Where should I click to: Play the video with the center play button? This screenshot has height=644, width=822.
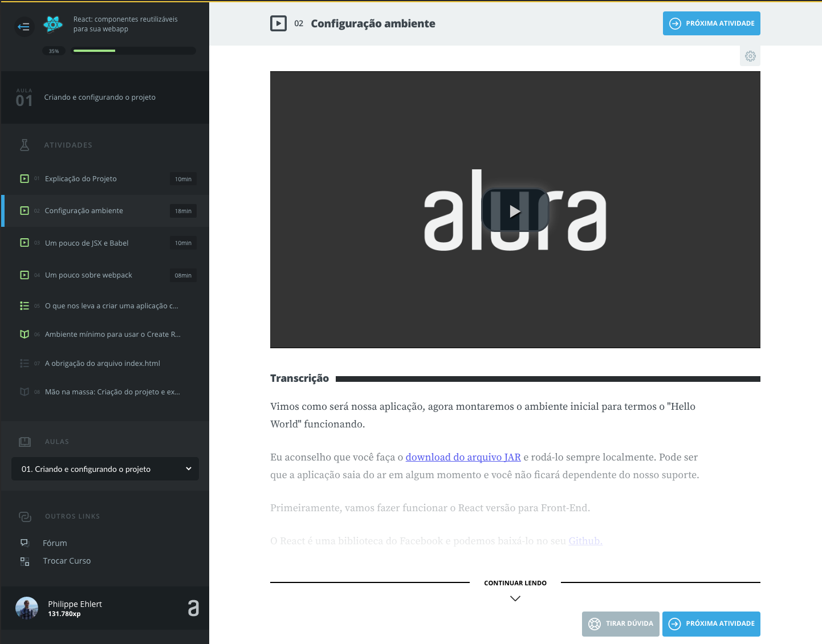point(515,210)
